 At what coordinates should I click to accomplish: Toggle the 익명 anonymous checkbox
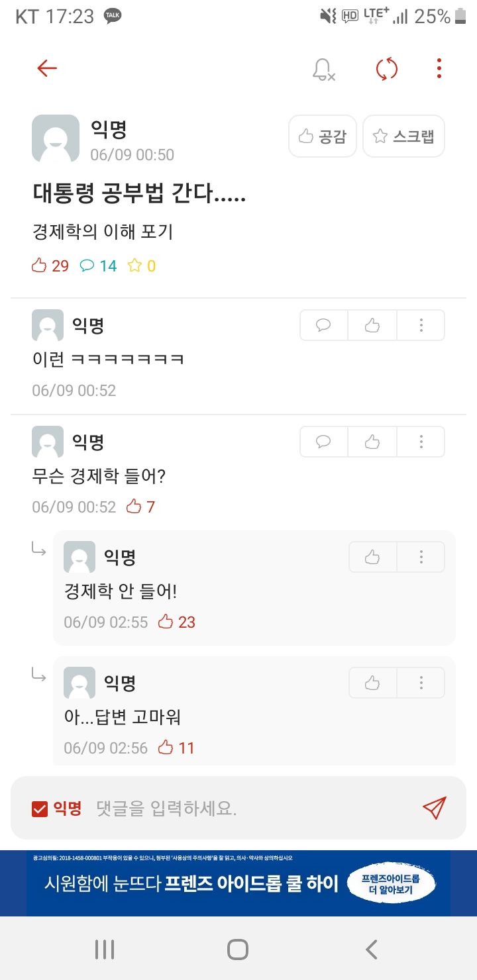[40, 808]
